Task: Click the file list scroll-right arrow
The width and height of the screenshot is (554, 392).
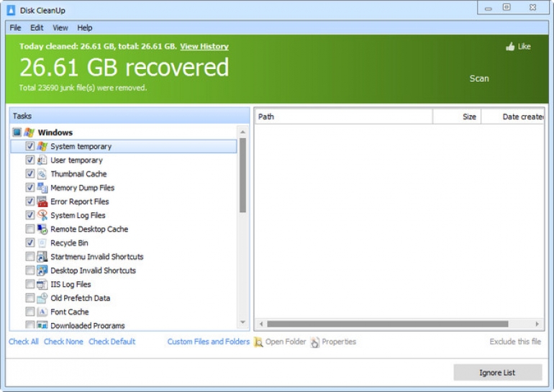Action: click(537, 324)
